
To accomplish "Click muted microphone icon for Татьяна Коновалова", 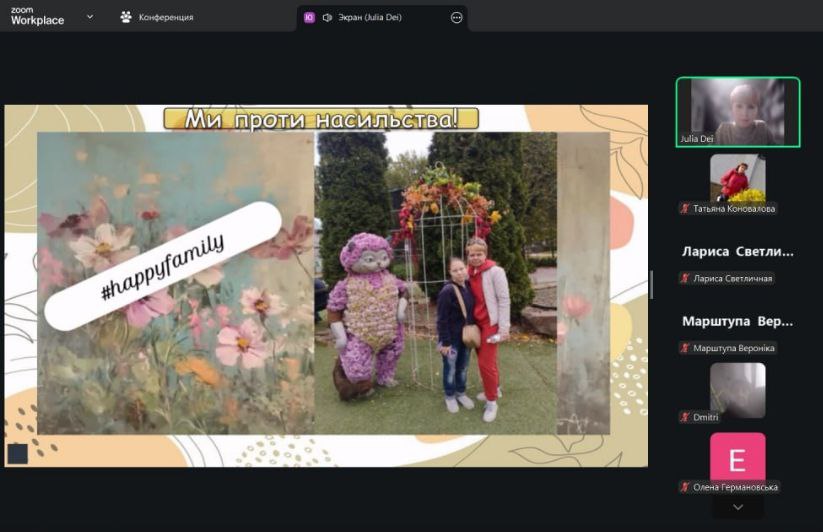I will [685, 209].
